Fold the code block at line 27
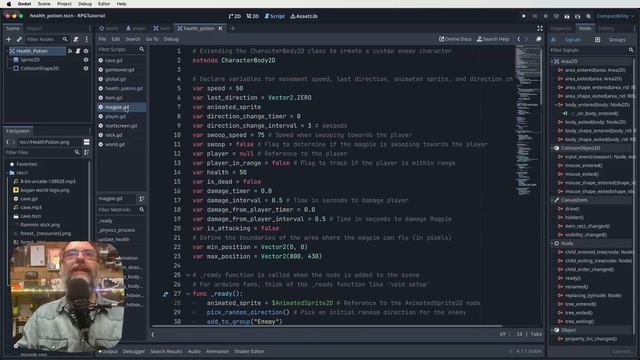The image size is (640, 360). pyautogui.click(x=188, y=294)
